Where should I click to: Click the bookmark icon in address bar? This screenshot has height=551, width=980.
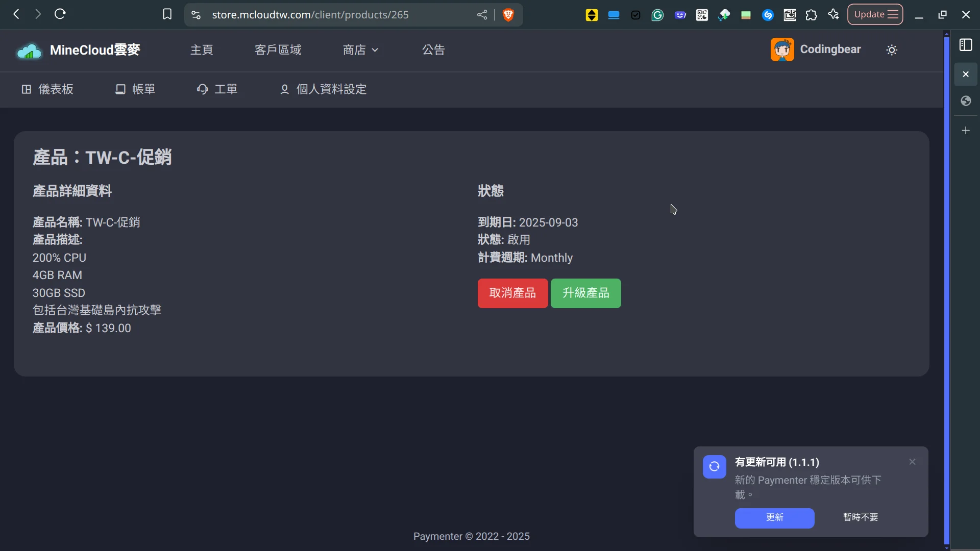coord(167,14)
